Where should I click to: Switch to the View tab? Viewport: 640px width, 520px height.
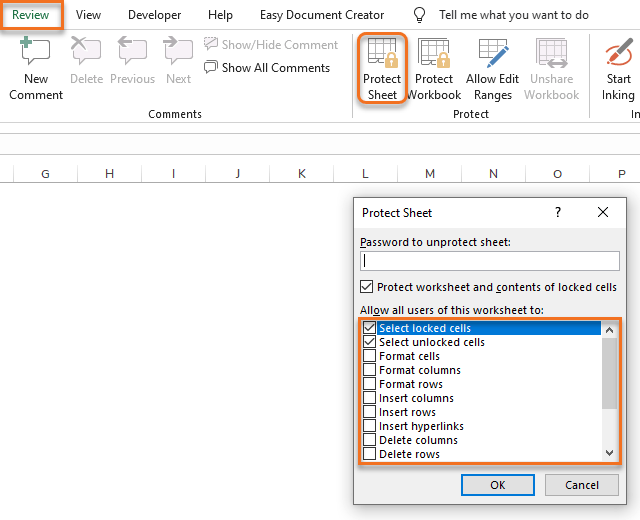pos(88,15)
